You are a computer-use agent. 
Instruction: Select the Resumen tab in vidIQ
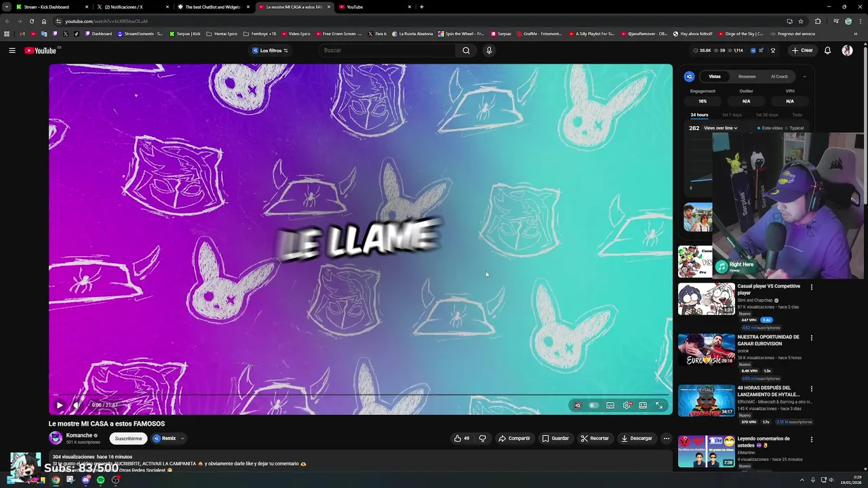coord(747,77)
